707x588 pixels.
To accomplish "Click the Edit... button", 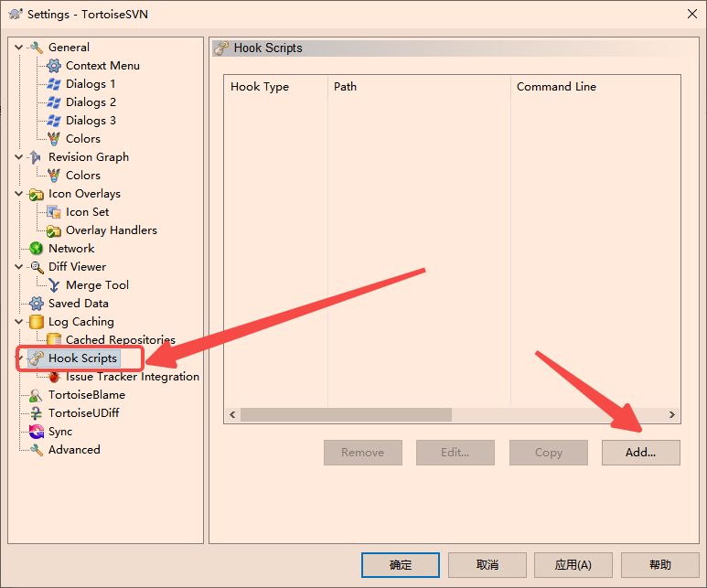I will [455, 453].
